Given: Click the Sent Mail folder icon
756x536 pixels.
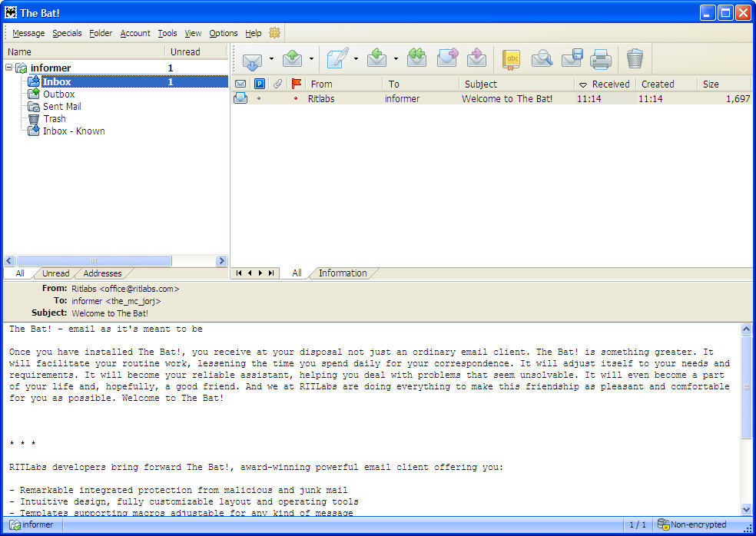Looking at the screenshot, I should 34,106.
